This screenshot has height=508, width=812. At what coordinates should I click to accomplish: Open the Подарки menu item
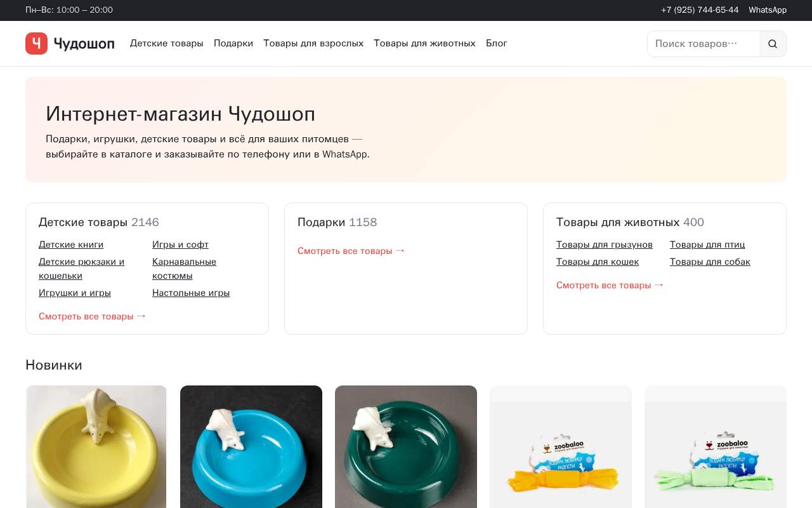point(233,43)
